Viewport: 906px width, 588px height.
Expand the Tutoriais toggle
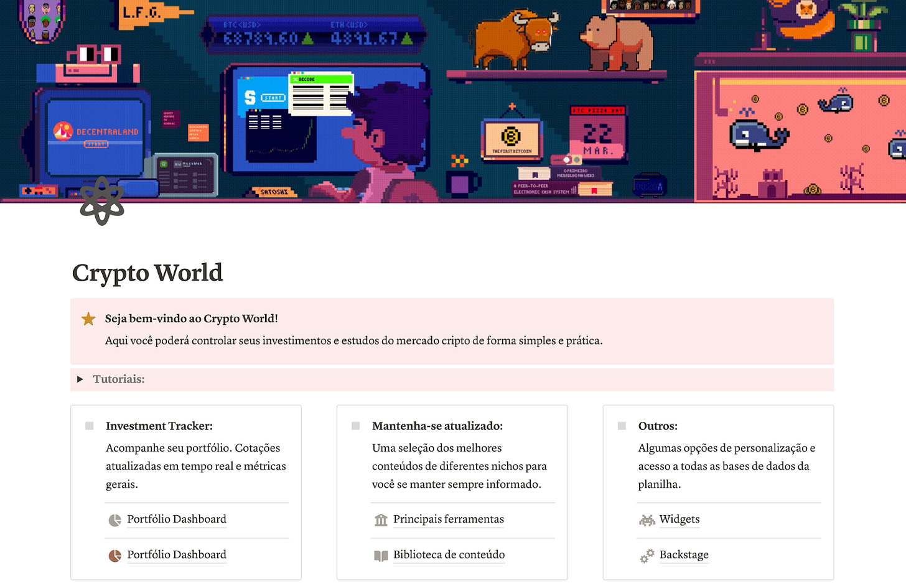pyautogui.click(x=80, y=379)
